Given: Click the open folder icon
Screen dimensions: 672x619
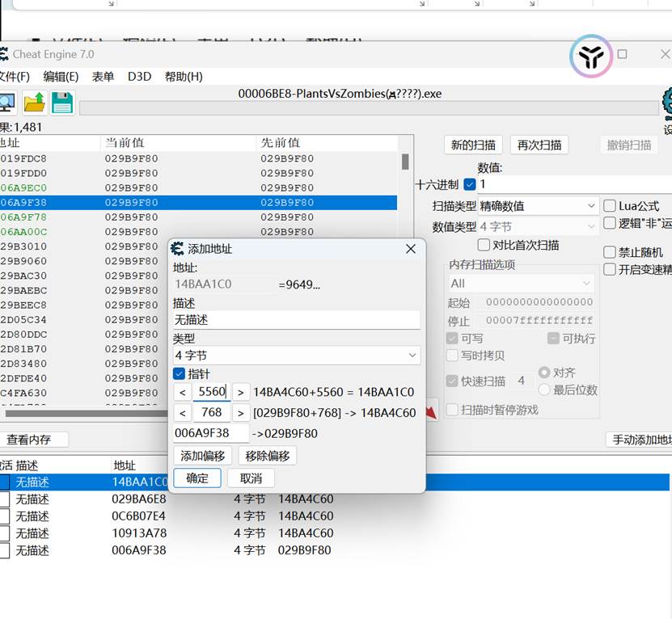Looking at the screenshot, I should pyautogui.click(x=35, y=103).
